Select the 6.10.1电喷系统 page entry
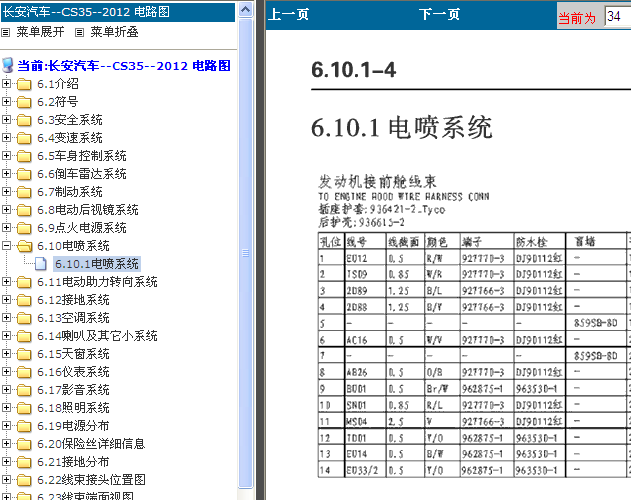 tap(97, 264)
